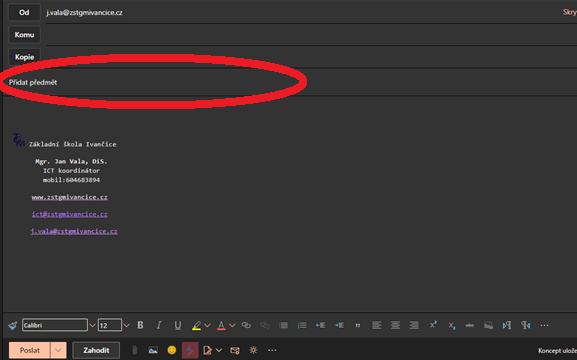Image resolution: width=577 pixels, height=360 pixels.
Task: Open the Calibri font name dropdown
Action: [x=55, y=325]
